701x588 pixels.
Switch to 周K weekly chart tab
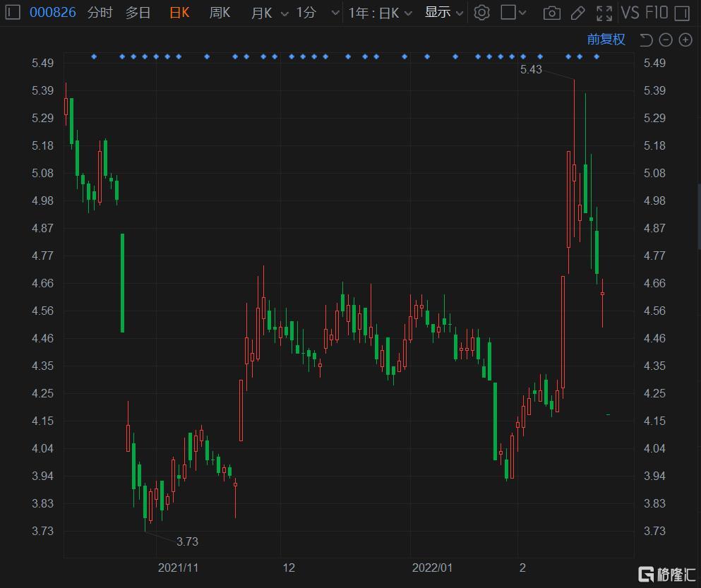(x=220, y=13)
